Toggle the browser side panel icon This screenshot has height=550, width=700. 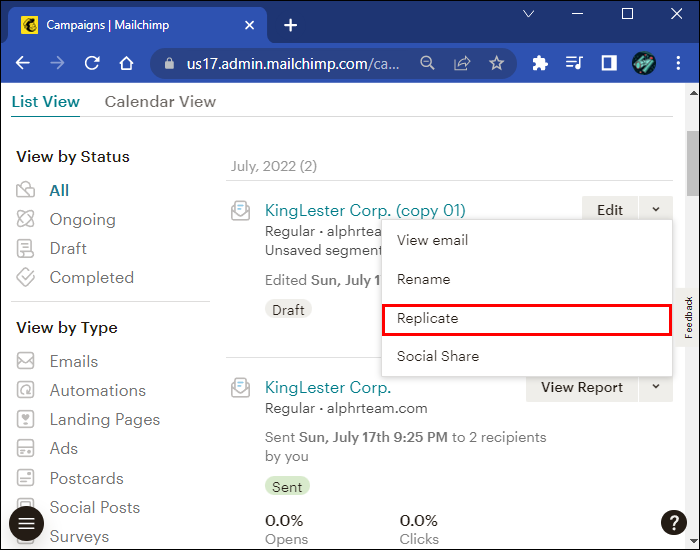608,63
